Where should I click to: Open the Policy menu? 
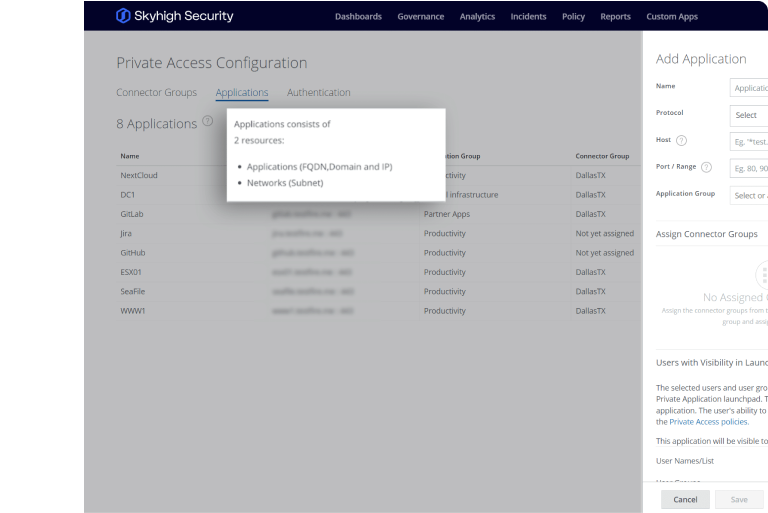[573, 17]
